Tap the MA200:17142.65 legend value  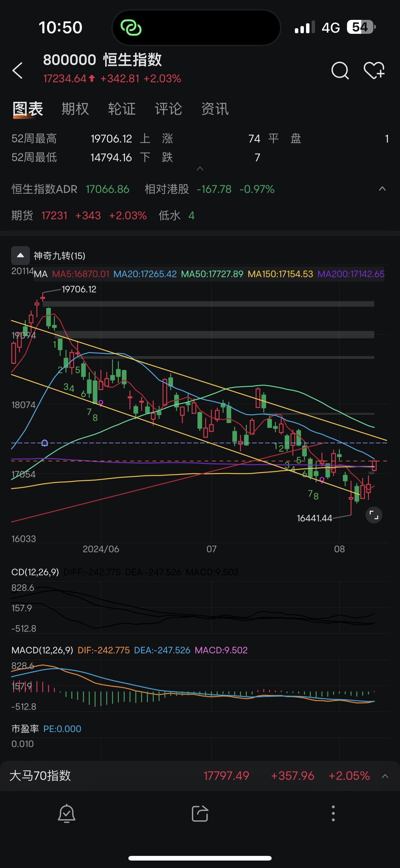pos(351,274)
